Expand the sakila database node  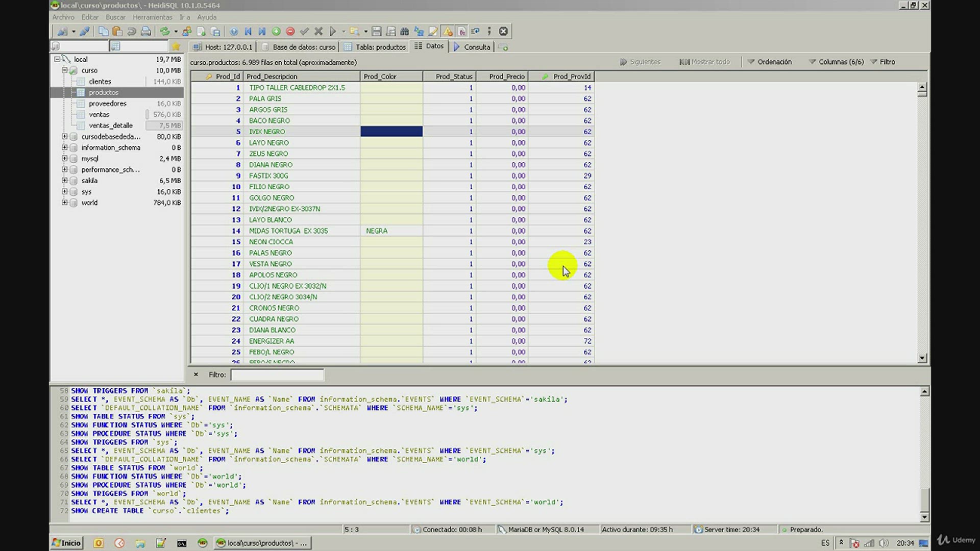pyautogui.click(x=65, y=181)
